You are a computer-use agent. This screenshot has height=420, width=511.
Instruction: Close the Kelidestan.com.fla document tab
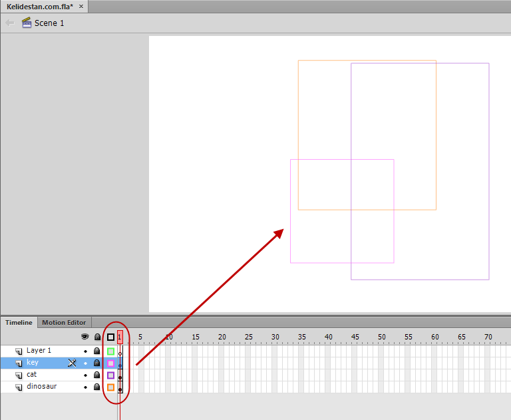(81, 6)
